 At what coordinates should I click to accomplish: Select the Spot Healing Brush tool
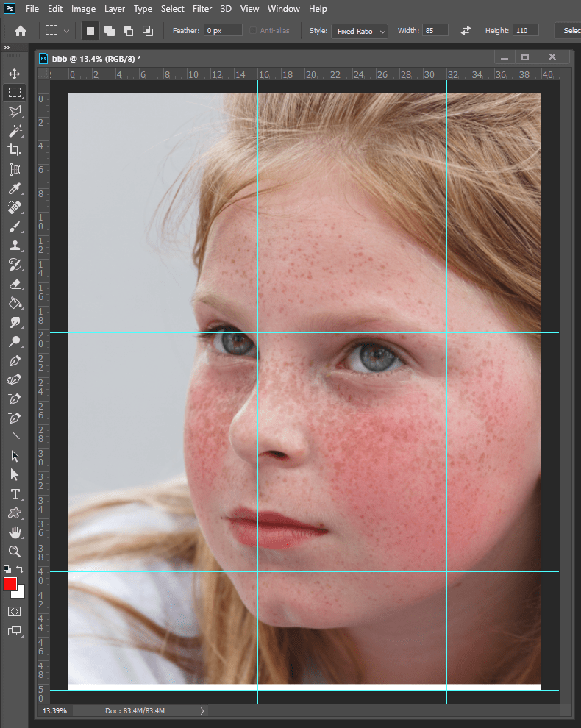(15, 207)
